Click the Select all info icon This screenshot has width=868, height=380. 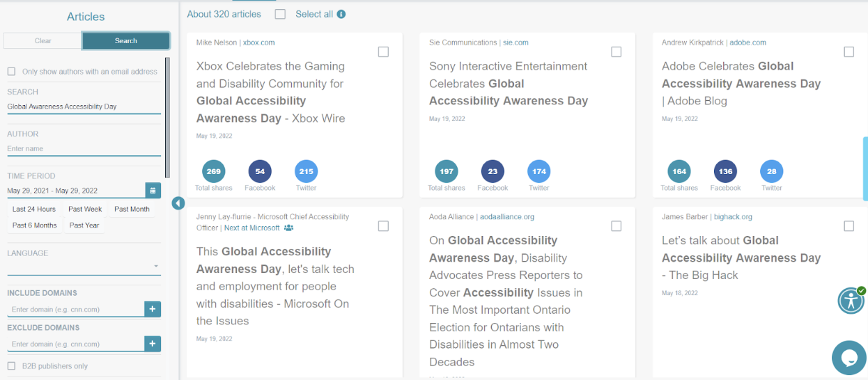point(341,14)
